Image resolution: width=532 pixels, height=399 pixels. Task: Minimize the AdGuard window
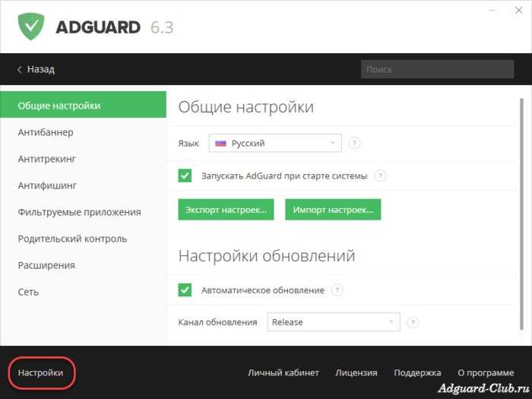tap(492, 10)
